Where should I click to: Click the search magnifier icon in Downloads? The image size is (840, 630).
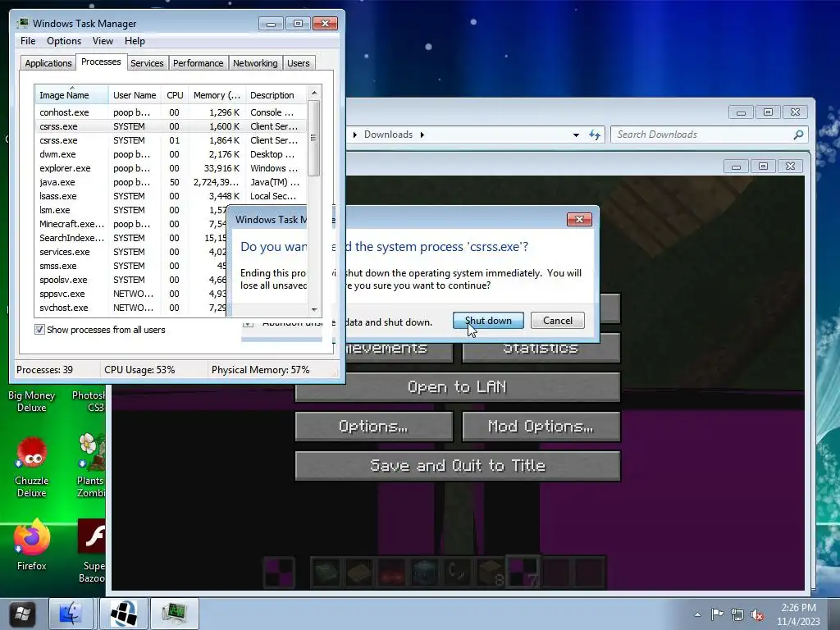click(x=798, y=135)
